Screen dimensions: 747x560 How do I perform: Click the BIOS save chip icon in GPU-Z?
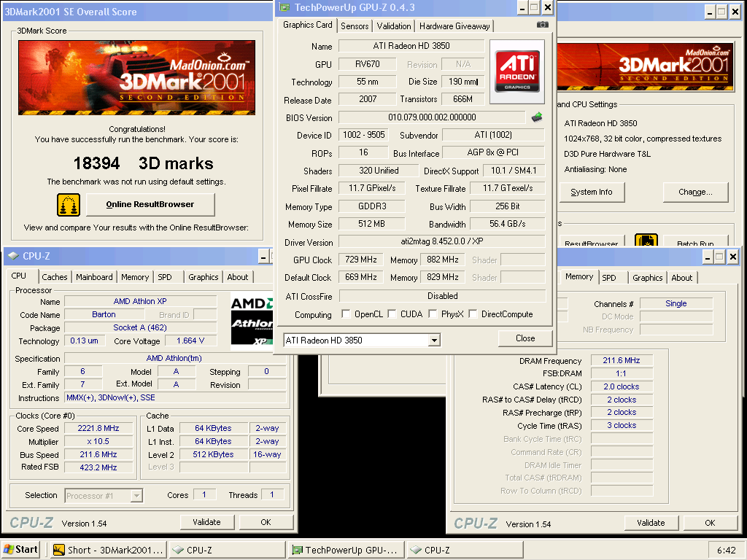tap(537, 117)
